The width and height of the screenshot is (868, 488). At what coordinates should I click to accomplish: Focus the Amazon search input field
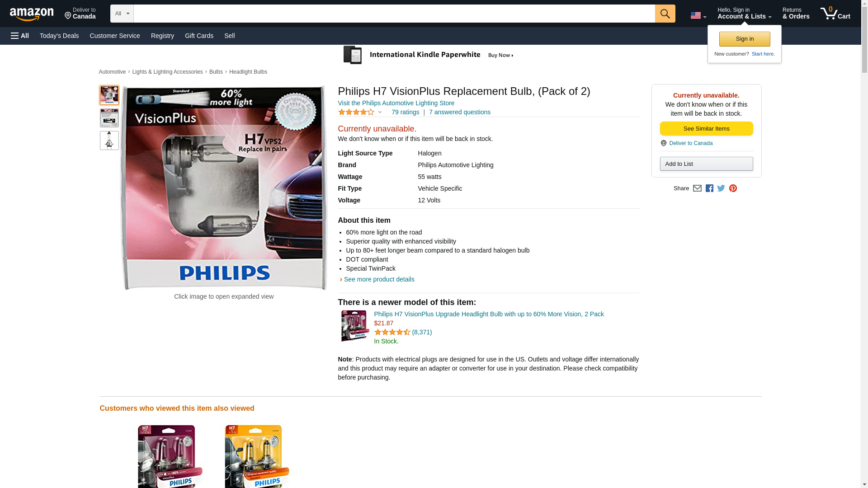pos(394,14)
